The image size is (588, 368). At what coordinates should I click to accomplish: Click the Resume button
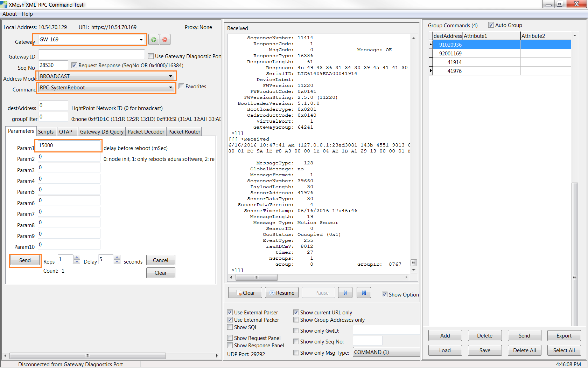pos(282,293)
